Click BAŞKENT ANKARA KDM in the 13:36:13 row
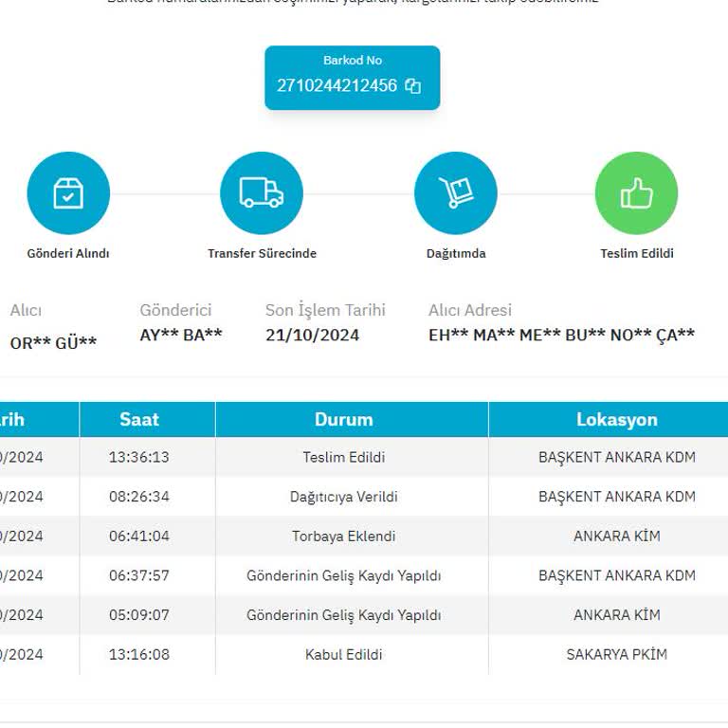This screenshot has width=728, height=728. click(x=617, y=457)
